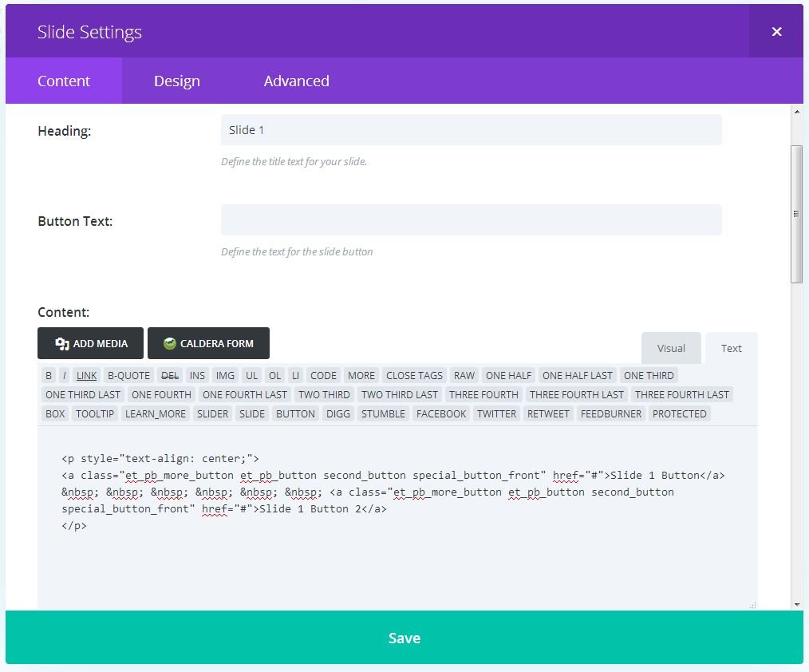
Task: Open the Caldera Form inserter
Action: coord(208,343)
